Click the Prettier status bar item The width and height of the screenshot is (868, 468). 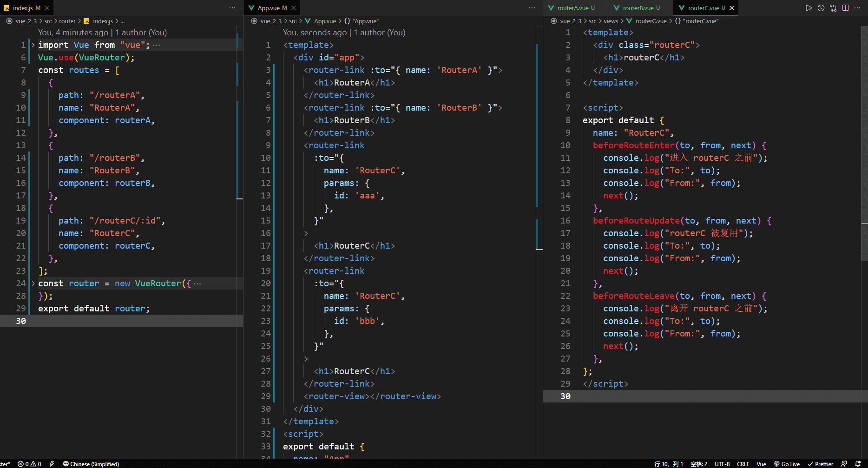(821, 464)
